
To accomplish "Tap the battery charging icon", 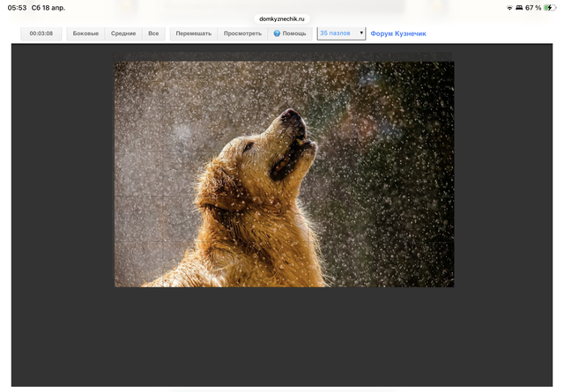I will tap(551, 8).
